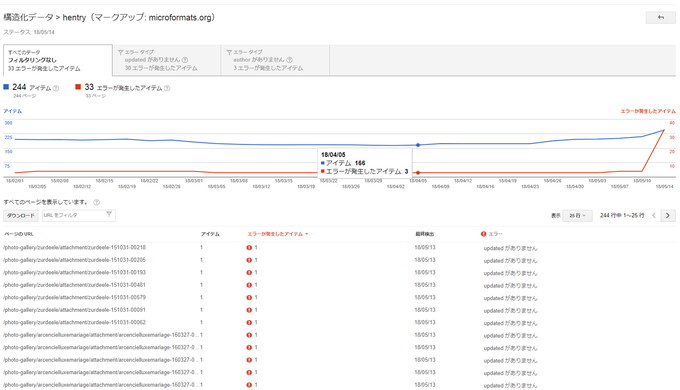Screen dimensions: 680x390
Task: Open URL zurdeele-151031-00205
Action: [75, 260]
